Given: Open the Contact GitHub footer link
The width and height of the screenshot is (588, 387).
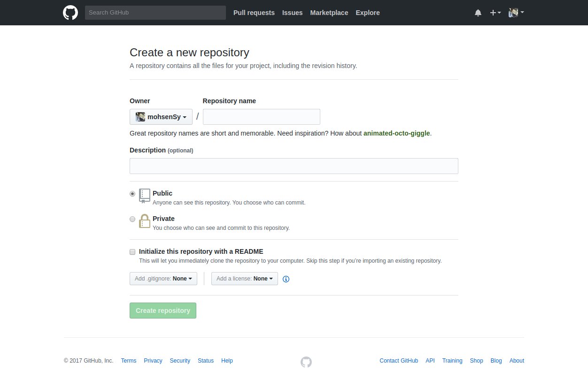Looking at the screenshot, I should [x=399, y=361].
